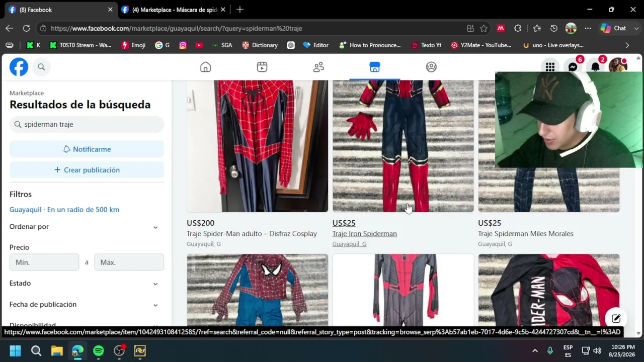Image resolution: width=644 pixels, height=362 pixels.
Task: Switch to the Marketplace Máscara tab
Action: pyautogui.click(x=173, y=10)
